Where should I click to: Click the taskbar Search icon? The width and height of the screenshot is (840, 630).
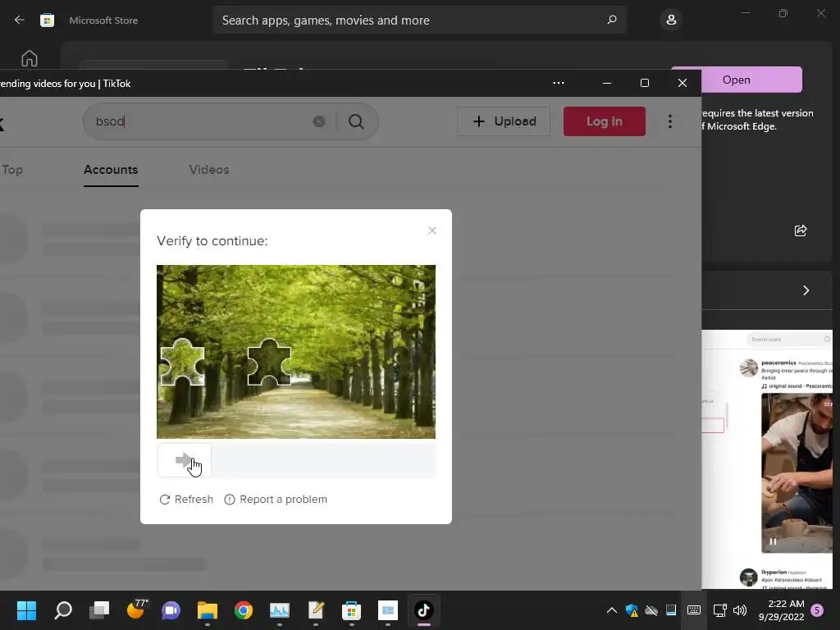[x=63, y=610]
